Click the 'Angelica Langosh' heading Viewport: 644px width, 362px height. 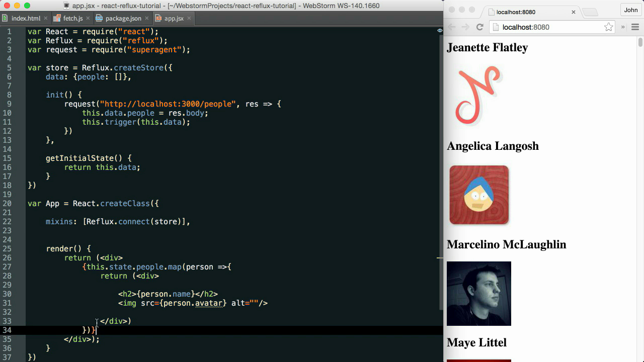click(493, 146)
